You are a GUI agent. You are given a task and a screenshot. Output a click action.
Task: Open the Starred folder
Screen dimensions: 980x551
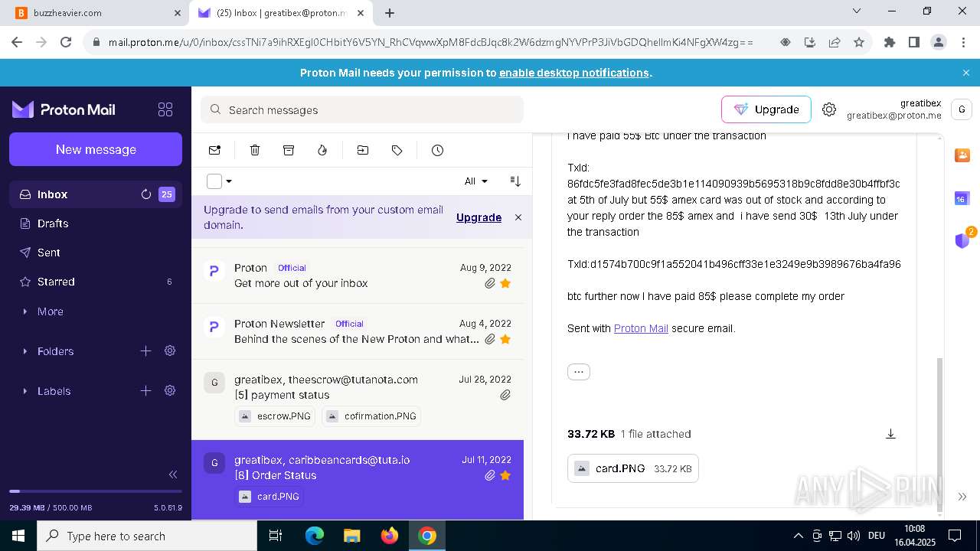tap(96, 282)
